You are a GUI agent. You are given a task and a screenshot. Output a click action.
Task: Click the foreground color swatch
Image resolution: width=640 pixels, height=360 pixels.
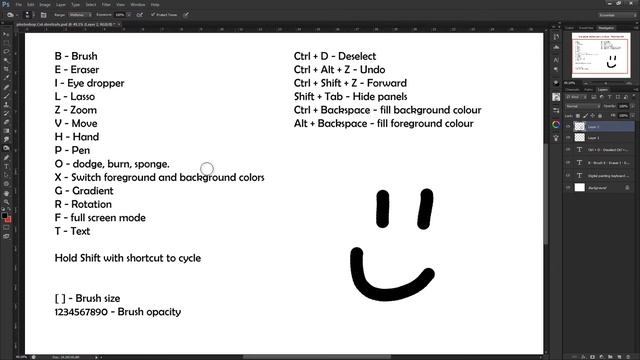4,215
